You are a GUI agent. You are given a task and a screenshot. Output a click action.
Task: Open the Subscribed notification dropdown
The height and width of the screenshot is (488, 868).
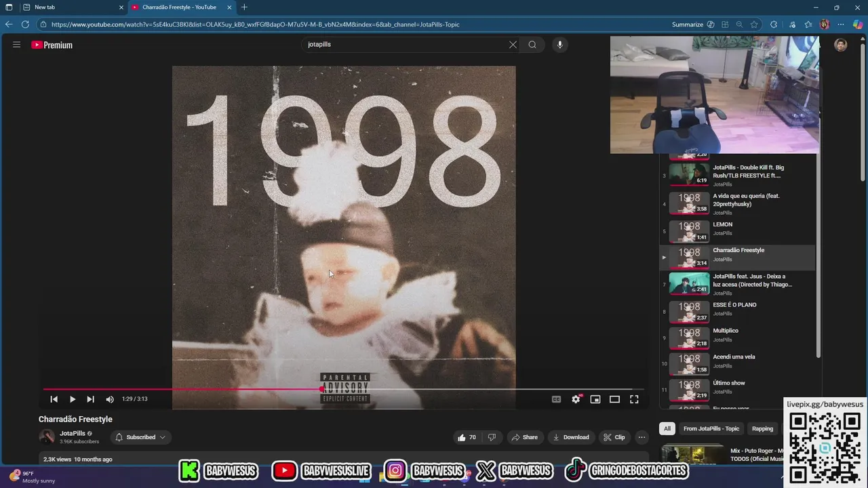pyautogui.click(x=140, y=437)
